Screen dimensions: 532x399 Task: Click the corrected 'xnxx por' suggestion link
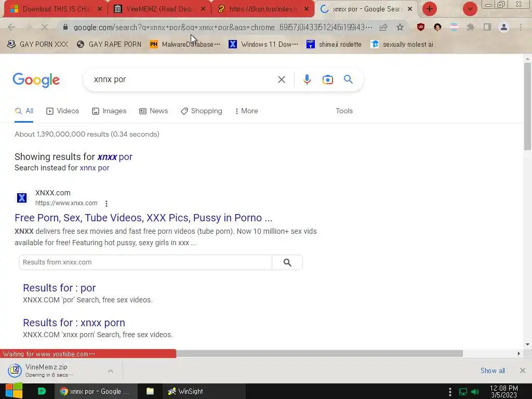pos(115,157)
